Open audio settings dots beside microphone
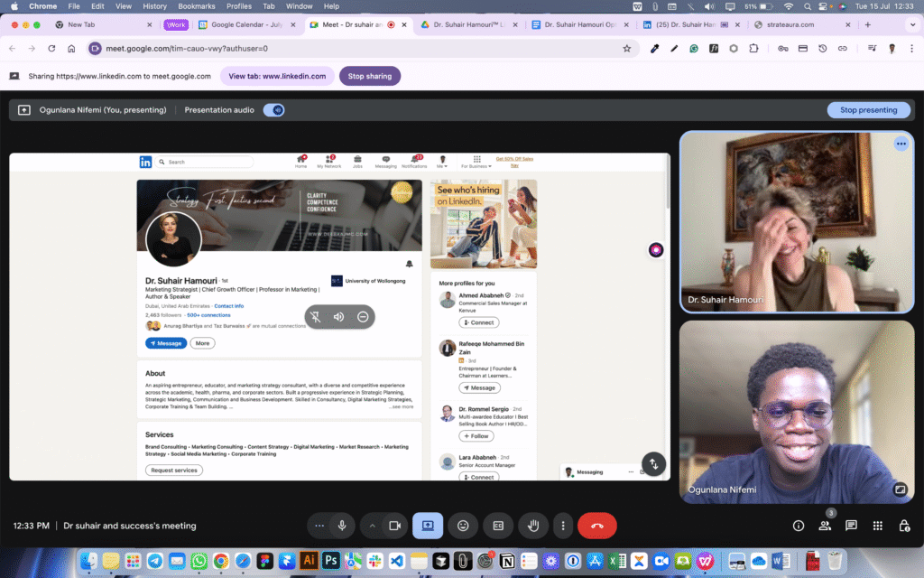Screen dimensions: 924x578 pos(319,526)
